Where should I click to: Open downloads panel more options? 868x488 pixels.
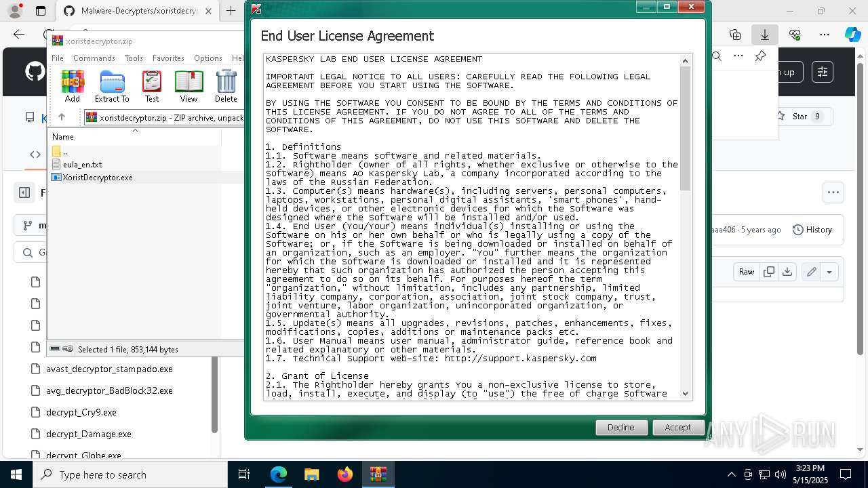pyautogui.click(x=738, y=56)
